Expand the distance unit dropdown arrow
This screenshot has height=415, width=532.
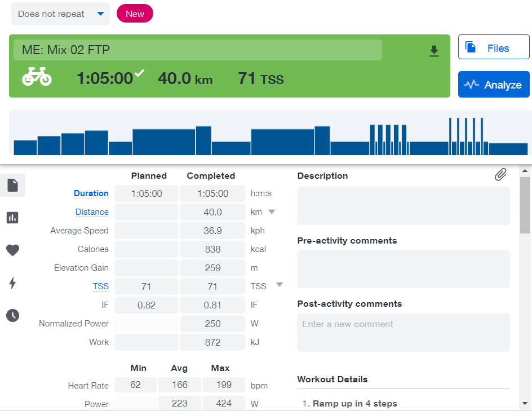click(271, 212)
